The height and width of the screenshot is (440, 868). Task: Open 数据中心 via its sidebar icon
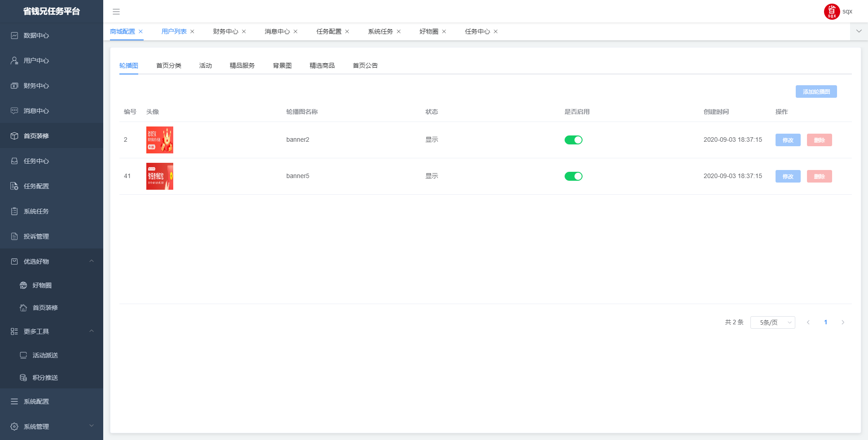(x=14, y=35)
